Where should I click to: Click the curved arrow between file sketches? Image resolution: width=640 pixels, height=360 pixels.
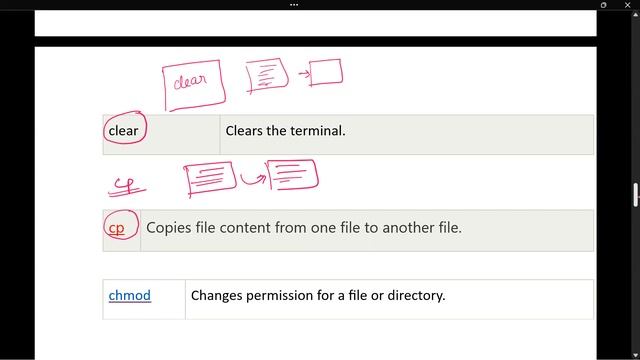tap(253, 179)
